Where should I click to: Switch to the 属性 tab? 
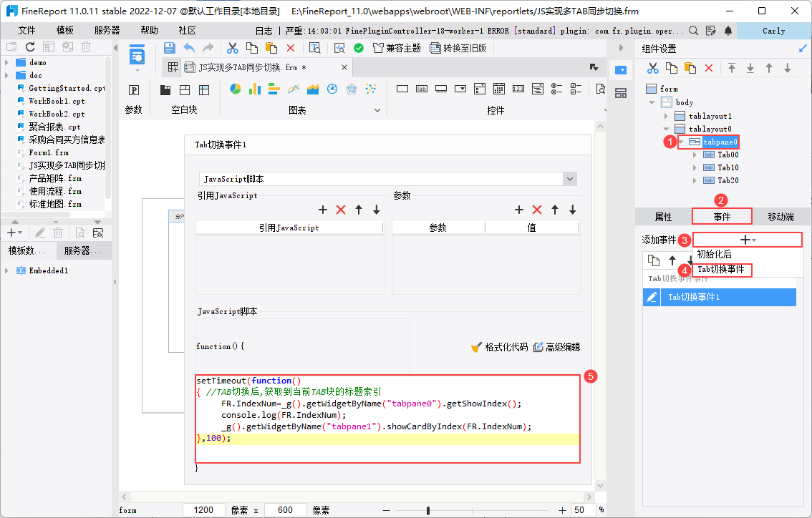point(663,217)
